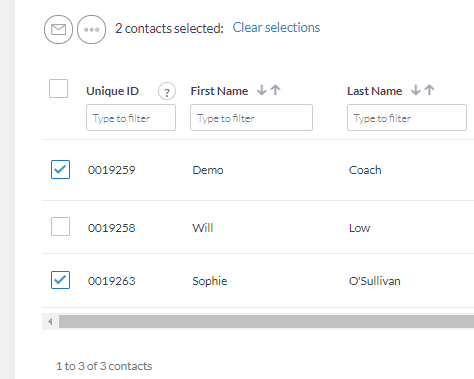
Task: Click Unique ID 0019259
Action: pyautogui.click(x=112, y=170)
